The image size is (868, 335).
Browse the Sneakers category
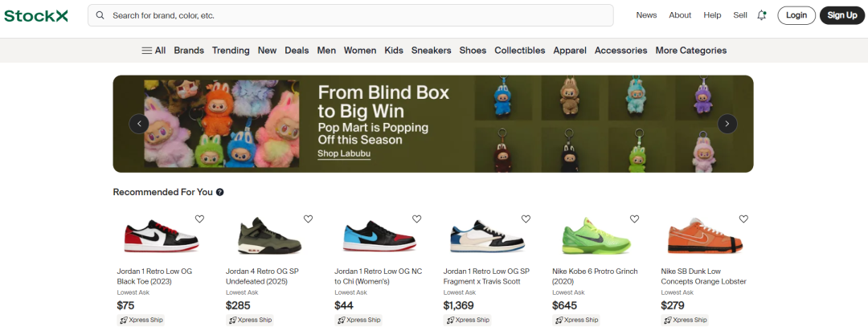pyautogui.click(x=432, y=51)
